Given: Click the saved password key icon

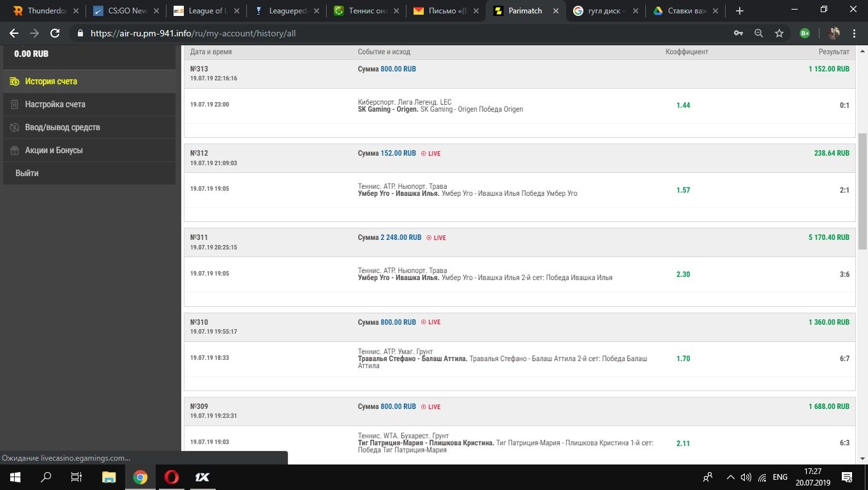Looking at the screenshot, I should (x=738, y=33).
